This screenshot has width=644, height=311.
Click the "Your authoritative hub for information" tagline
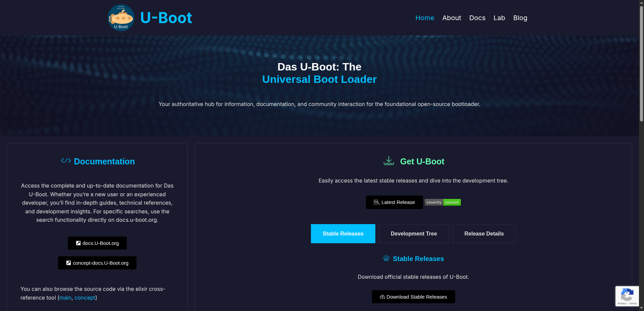pos(319,104)
